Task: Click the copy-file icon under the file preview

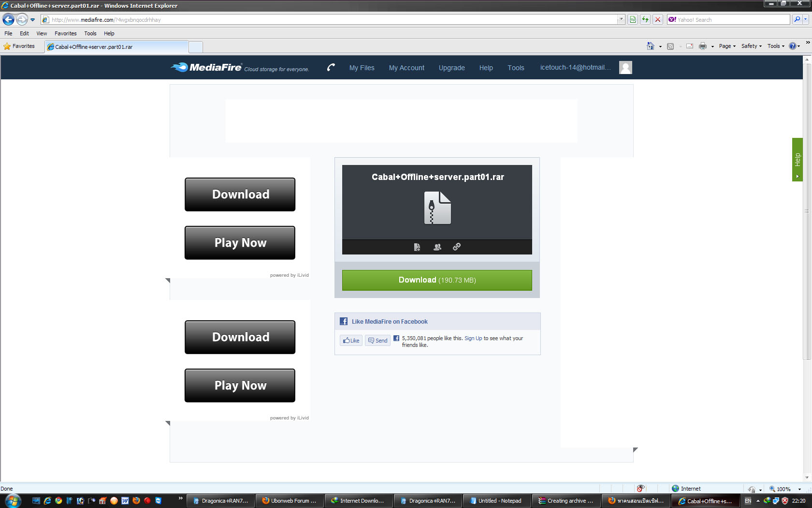Action: (417, 247)
